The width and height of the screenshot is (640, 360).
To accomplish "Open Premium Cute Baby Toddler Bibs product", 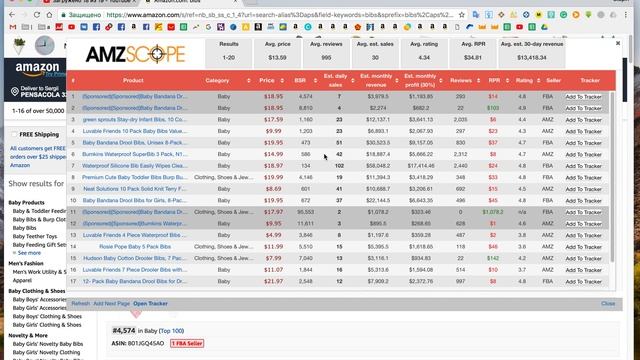I will point(135,178).
